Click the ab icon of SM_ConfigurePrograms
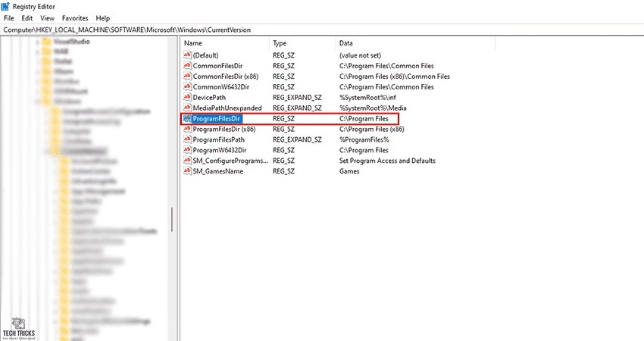The height and width of the screenshot is (341, 644). point(187,161)
